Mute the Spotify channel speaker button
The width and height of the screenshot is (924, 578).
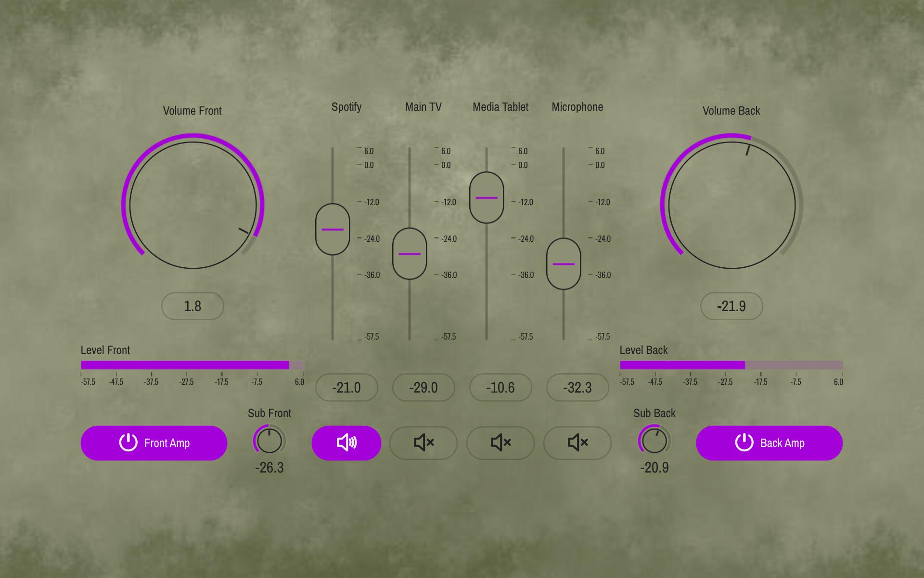click(346, 443)
